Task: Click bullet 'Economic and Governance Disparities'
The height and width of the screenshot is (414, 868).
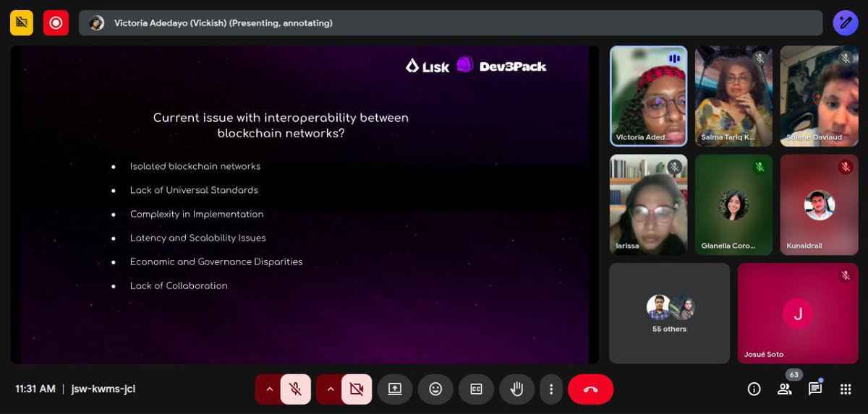Action: point(216,262)
